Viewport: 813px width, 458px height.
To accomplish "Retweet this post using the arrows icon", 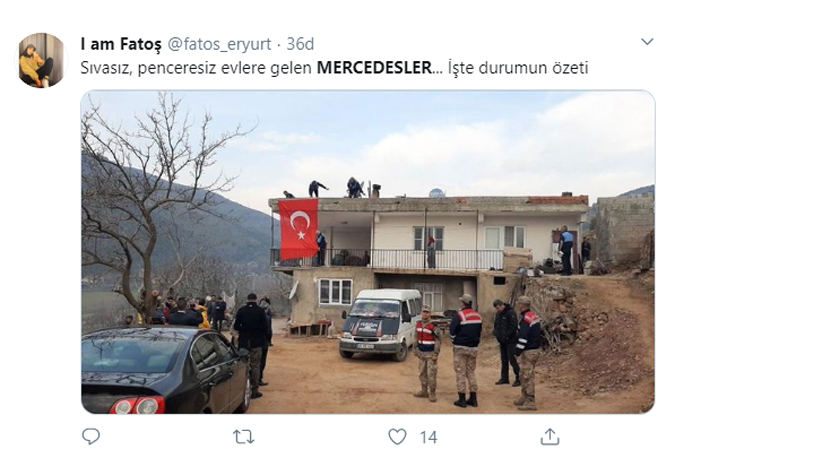I will [x=243, y=437].
